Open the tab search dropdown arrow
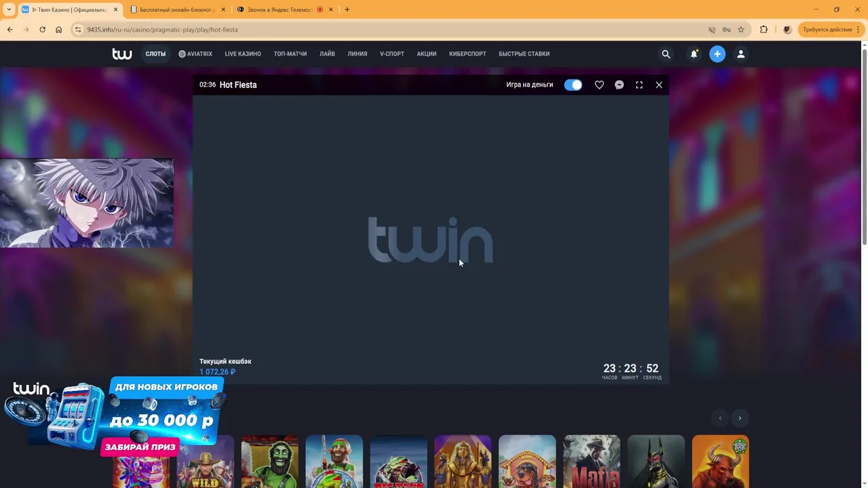Screen dimensions: 868x488 tap(9, 9)
